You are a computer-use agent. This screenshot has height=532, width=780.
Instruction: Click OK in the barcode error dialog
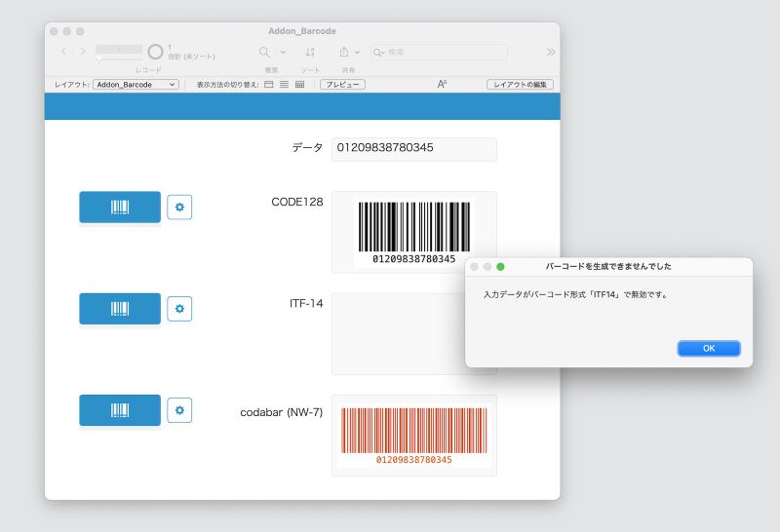pyautogui.click(x=709, y=348)
